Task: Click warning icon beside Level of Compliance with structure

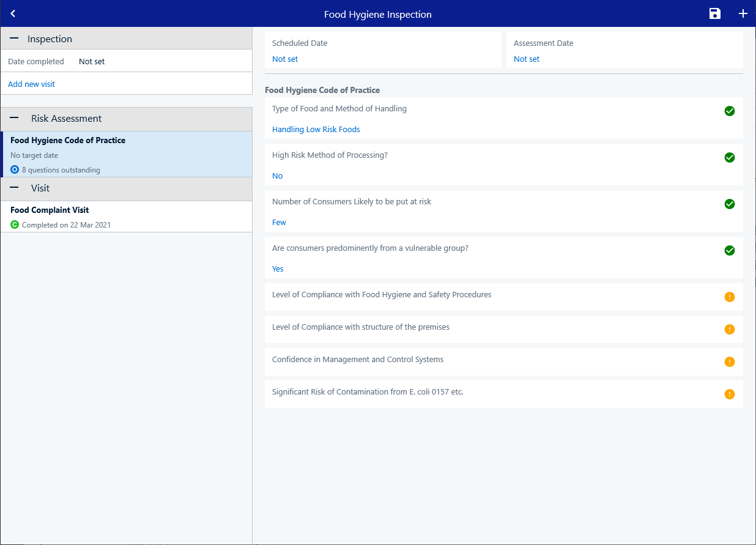Action: click(x=730, y=329)
